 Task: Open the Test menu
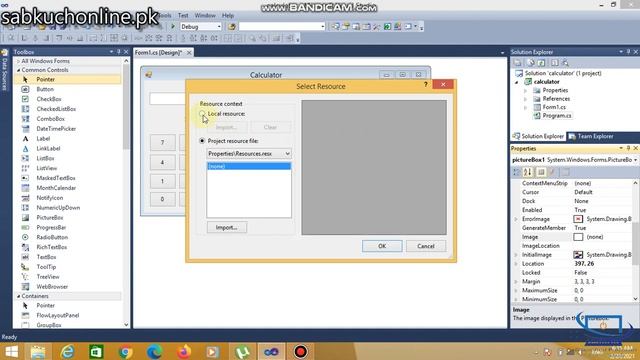tap(183, 16)
